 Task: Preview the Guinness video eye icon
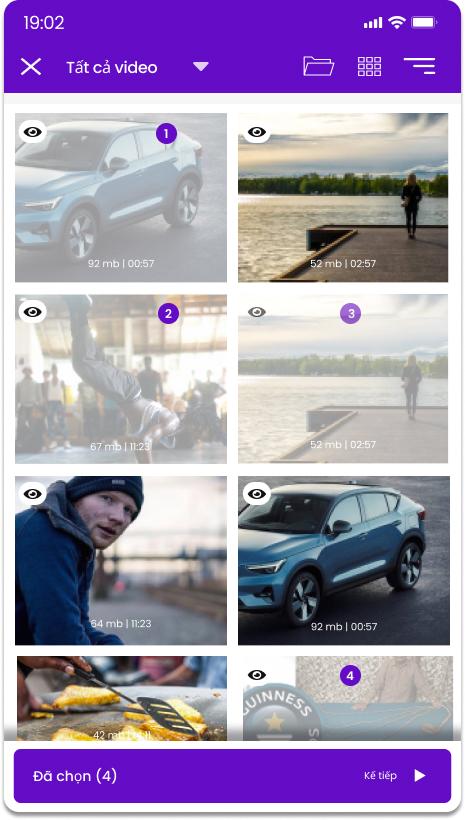pyautogui.click(x=256, y=675)
